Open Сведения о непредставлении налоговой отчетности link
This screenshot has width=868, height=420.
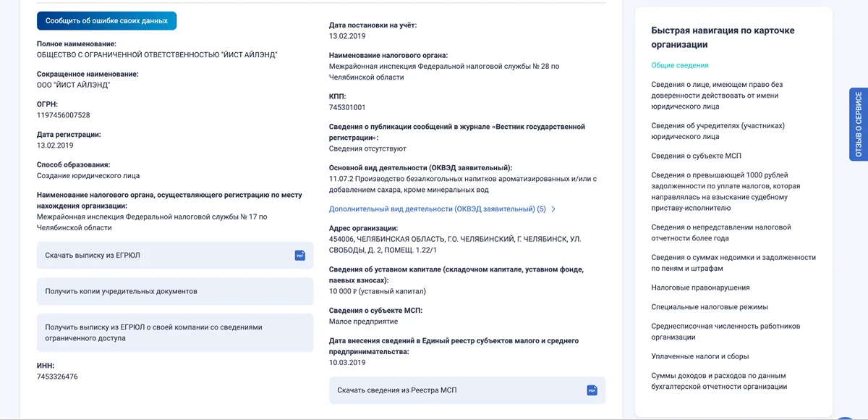pyautogui.click(x=721, y=232)
